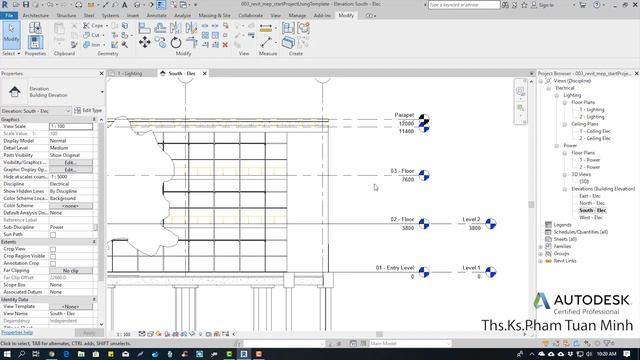Expand the Groups node in Project Browser

tap(541, 254)
